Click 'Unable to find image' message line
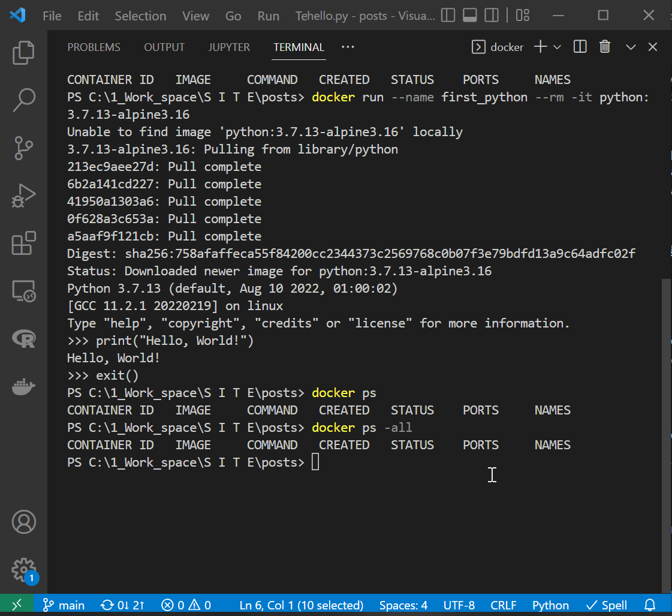 [265, 131]
